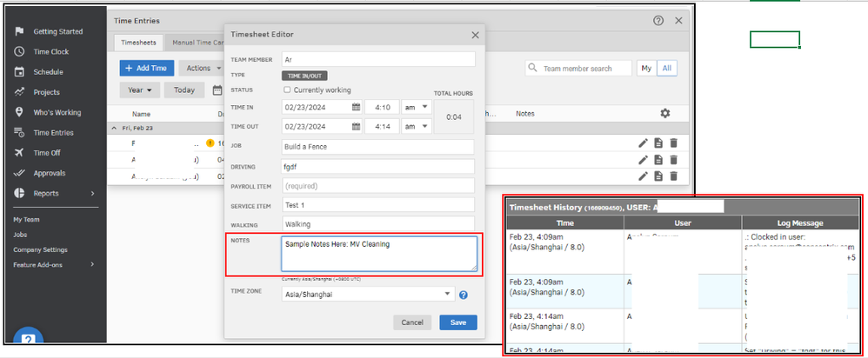The width and height of the screenshot is (868, 358).
Task: Delete the timesheet row with the warning icon
Action: point(674,143)
